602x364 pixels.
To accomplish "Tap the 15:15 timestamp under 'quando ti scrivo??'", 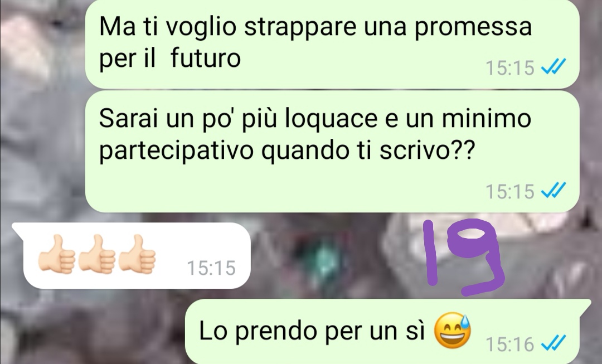I will pyautogui.click(x=510, y=191).
